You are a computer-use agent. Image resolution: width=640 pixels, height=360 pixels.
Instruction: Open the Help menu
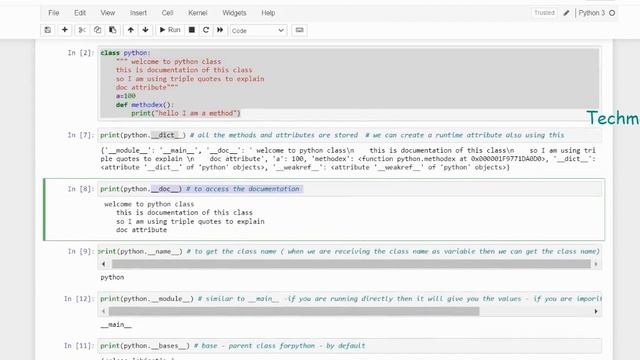click(x=268, y=13)
